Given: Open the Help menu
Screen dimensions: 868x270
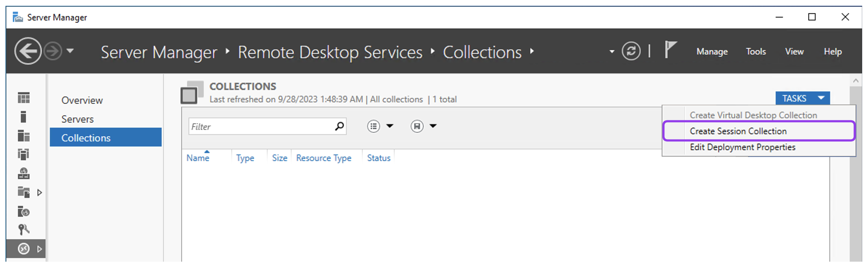Looking at the screenshot, I should click(833, 51).
